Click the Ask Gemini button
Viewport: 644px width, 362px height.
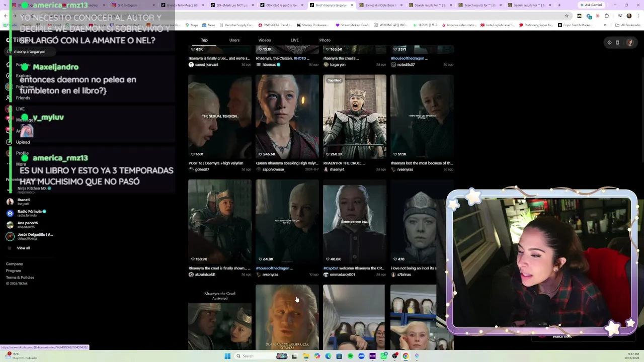[591, 5]
